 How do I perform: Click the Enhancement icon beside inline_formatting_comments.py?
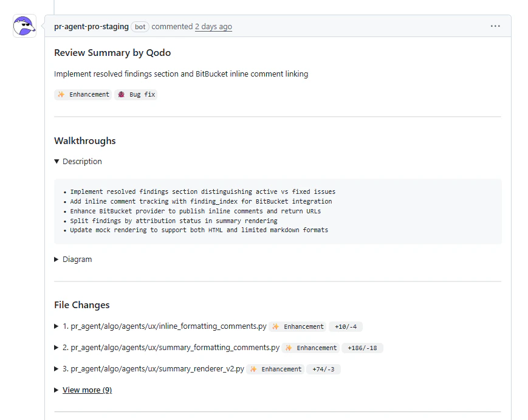tap(275, 326)
